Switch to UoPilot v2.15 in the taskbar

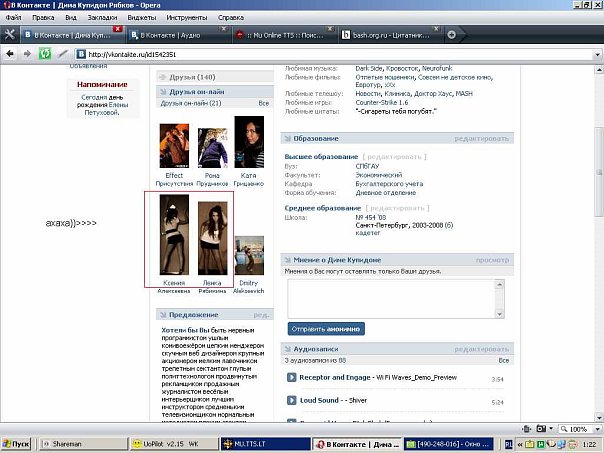(x=174, y=444)
